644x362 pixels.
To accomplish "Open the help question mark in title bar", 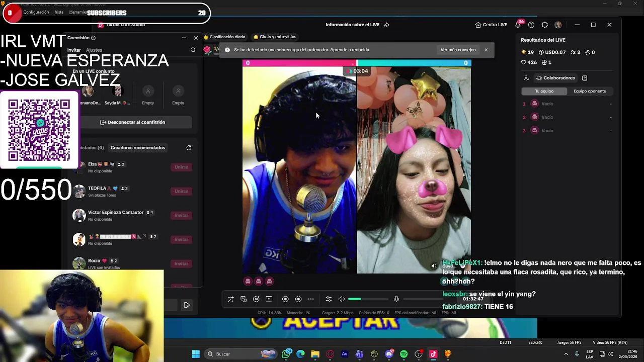I will pyautogui.click(x=531, y=25).
